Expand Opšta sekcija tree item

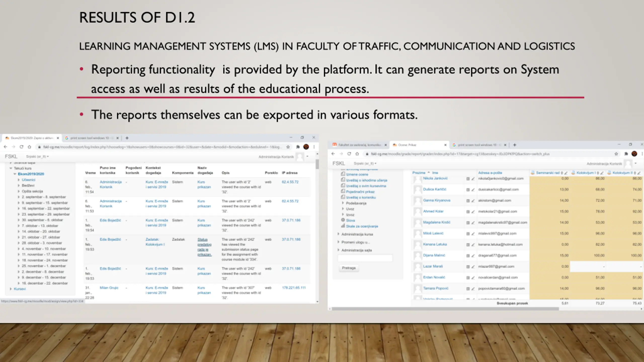click(19, 191)
